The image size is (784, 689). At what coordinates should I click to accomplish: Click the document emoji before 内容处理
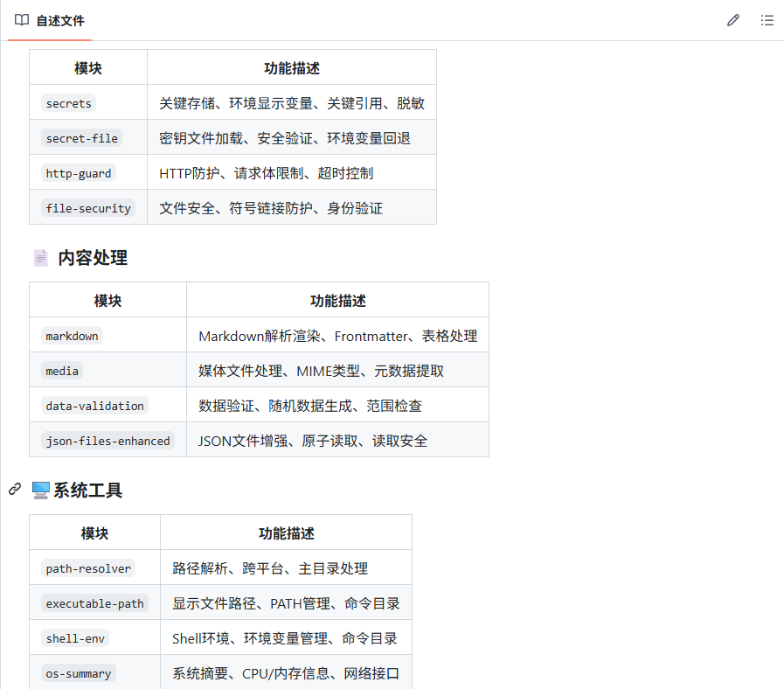coord(41,258)
